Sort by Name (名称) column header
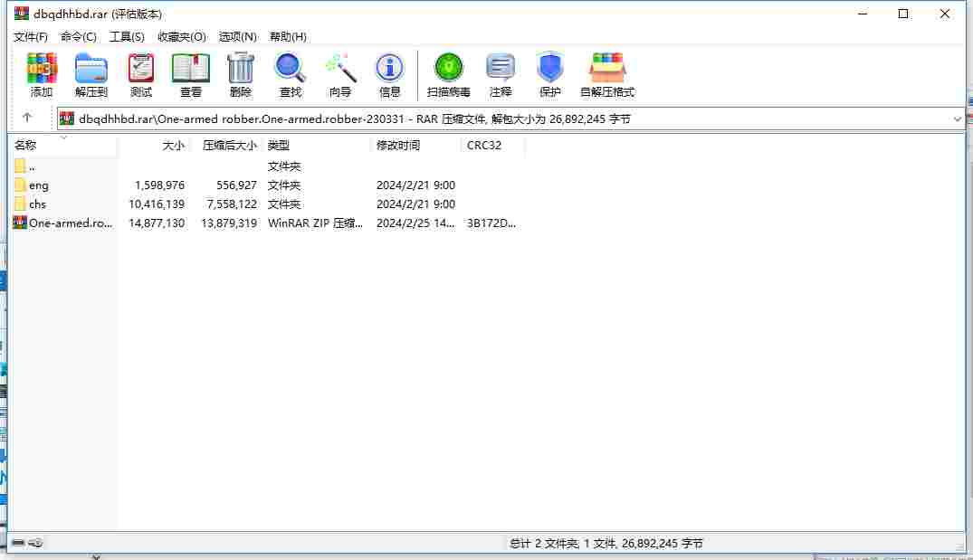 coord(64,145)
